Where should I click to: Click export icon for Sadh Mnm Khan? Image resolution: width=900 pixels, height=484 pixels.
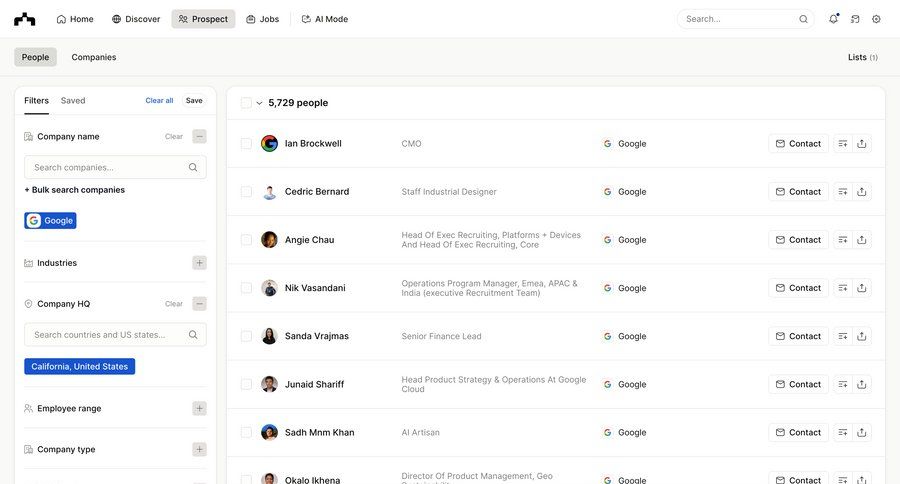coord(862,432)
